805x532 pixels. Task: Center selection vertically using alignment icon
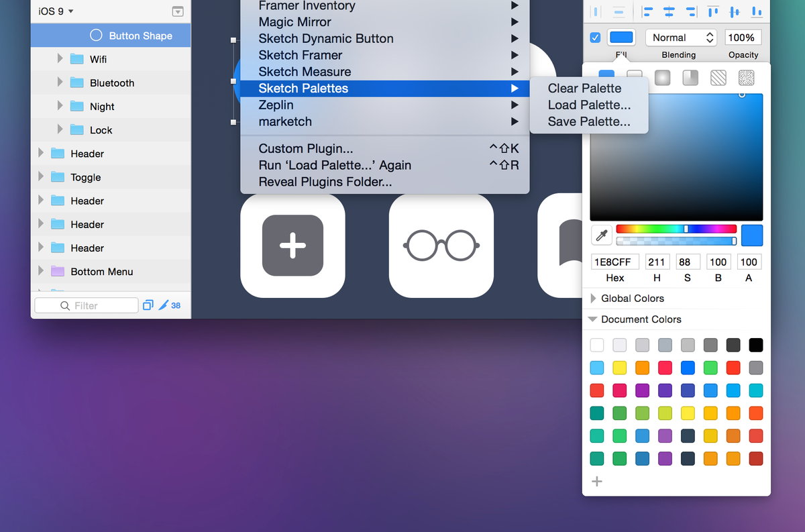point(735,11)
